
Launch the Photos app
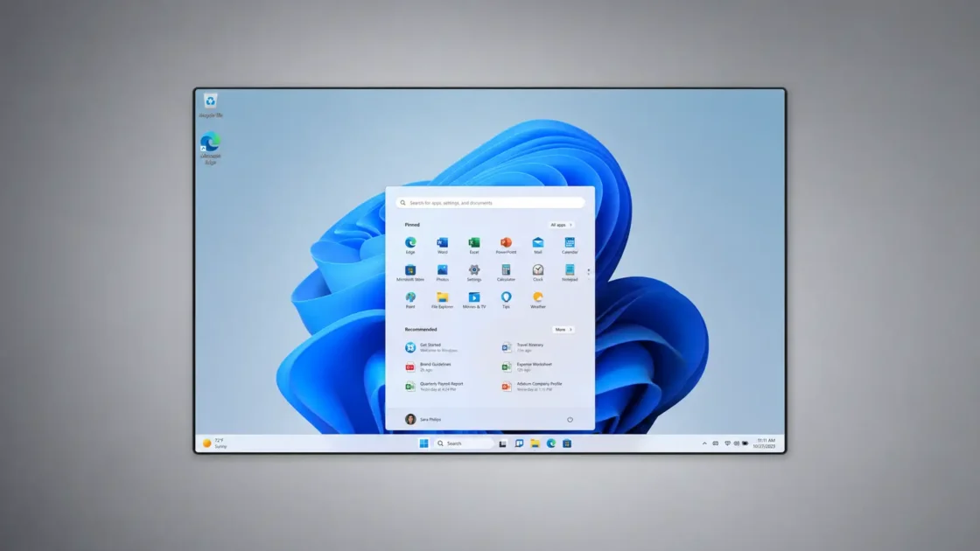(x=442, y=272)
